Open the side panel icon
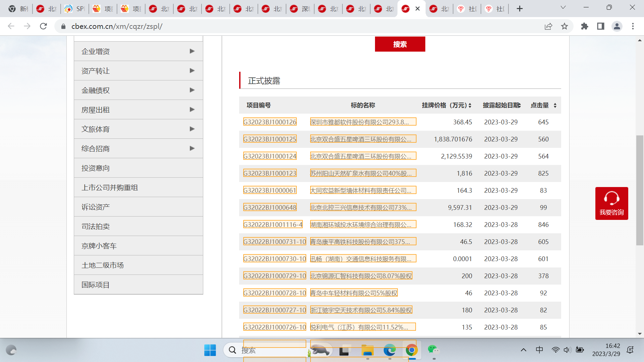644x362 pixels. coord(601,26)
